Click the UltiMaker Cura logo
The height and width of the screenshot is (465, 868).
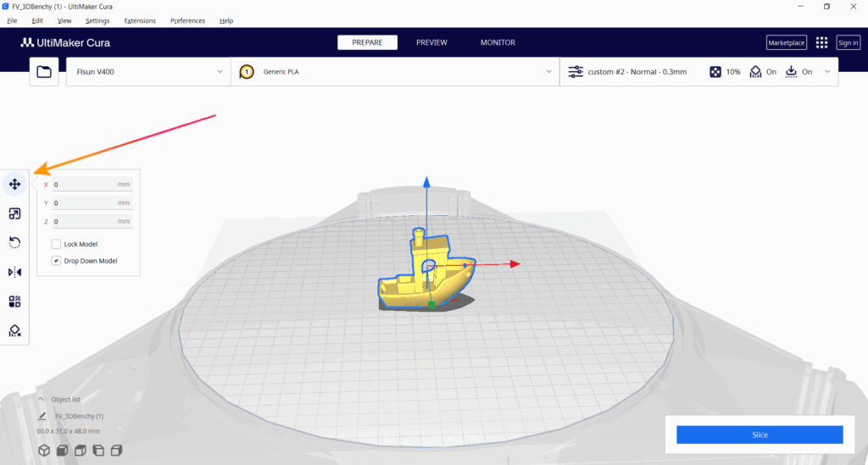tap(65, 42)
